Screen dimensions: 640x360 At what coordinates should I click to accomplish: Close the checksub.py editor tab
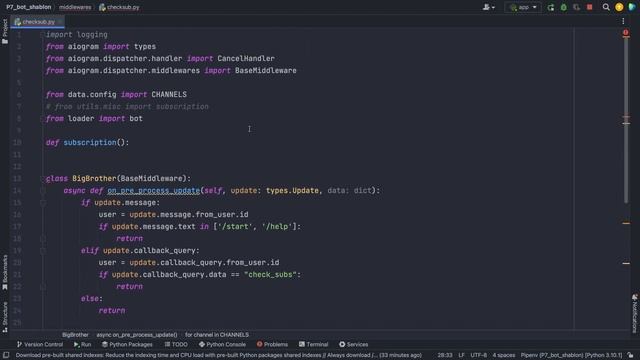pos(60,22)
